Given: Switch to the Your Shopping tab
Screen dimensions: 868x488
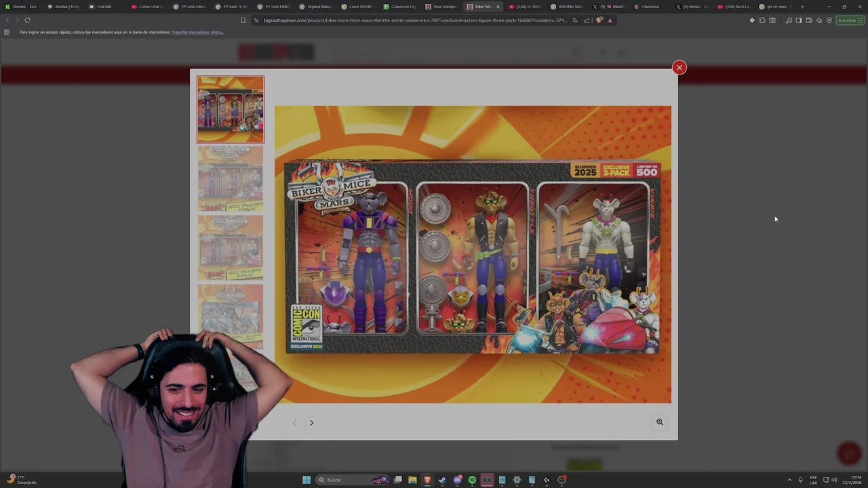Looking at the screenshot, I should [x=442, y=7].
